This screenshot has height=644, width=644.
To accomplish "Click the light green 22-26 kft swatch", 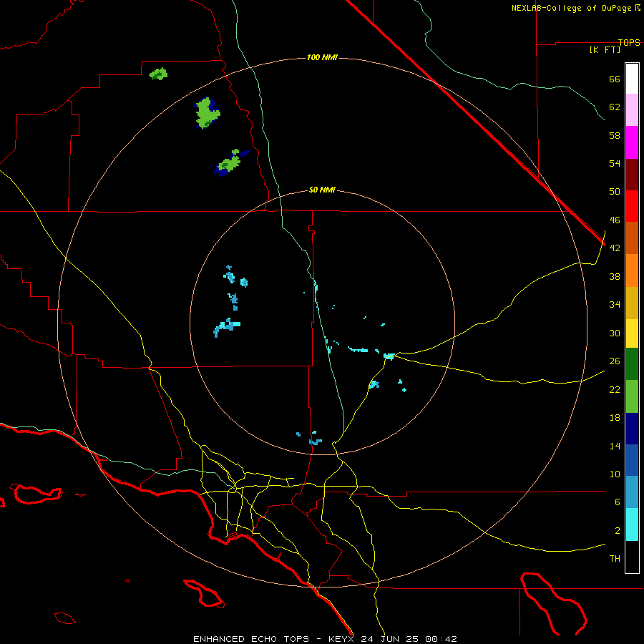I will pyautogui.click(x=632, y=396).
